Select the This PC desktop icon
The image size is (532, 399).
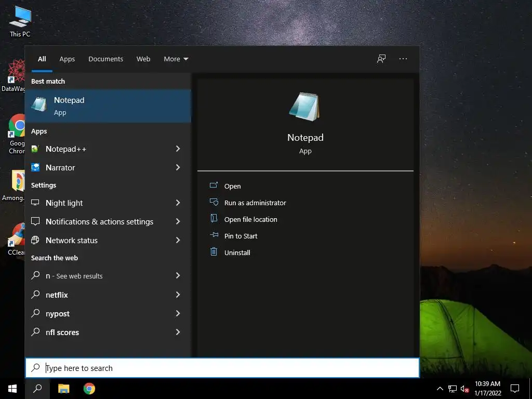(x=20, y=21)
